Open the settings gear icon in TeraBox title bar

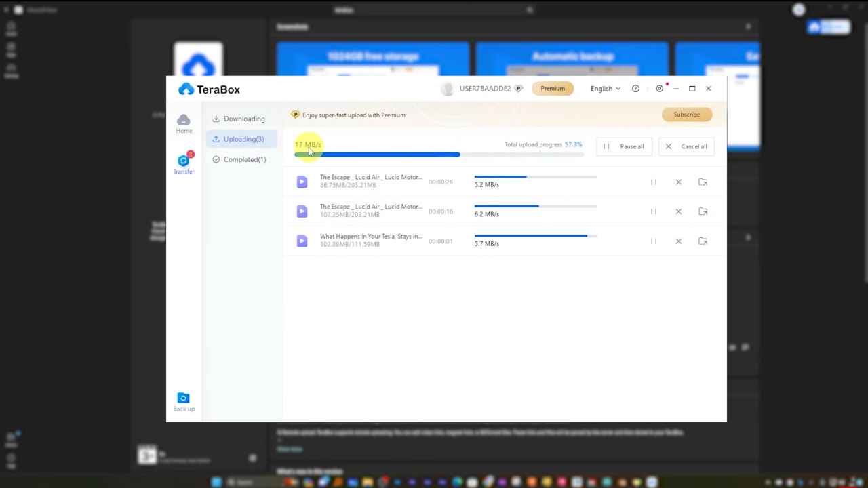click(x=659, y=89)
